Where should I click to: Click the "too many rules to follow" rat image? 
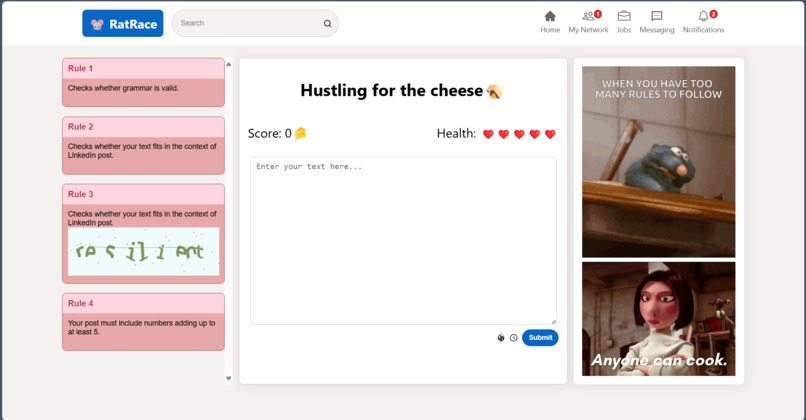coord(658,162)
